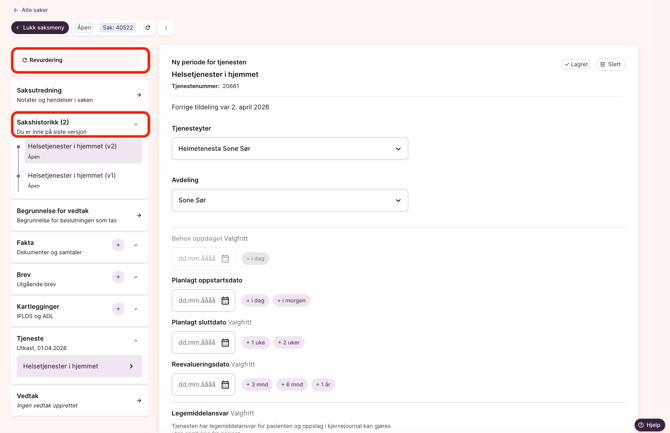Open the Saksutredning section arrow
The image size is (670, 433).
139,95
